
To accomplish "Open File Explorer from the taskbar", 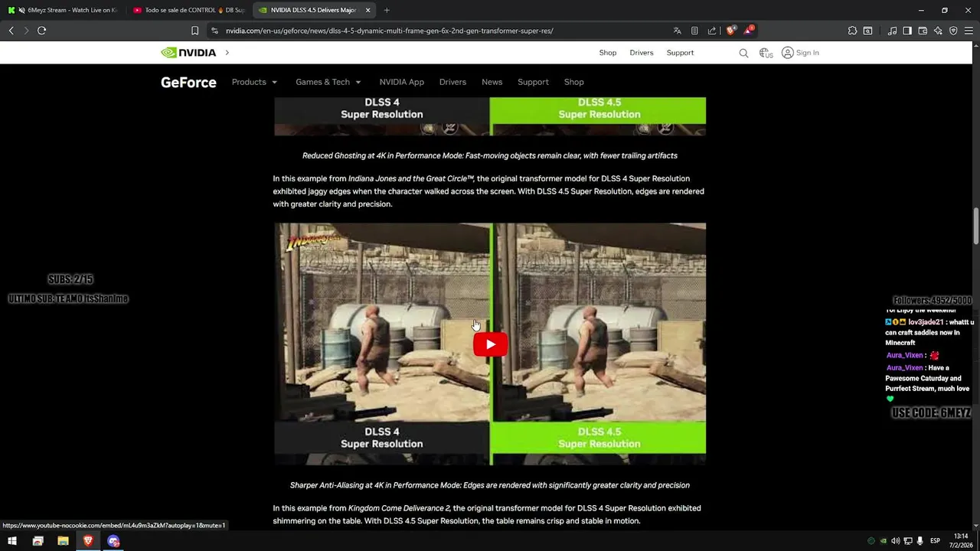I will 63,541.
